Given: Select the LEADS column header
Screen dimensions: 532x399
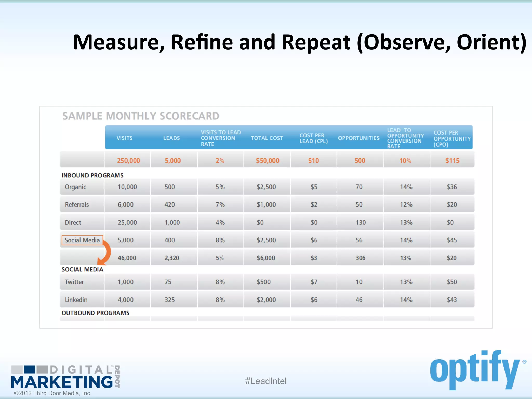Looking at the screenshot, I should [171, 138].
